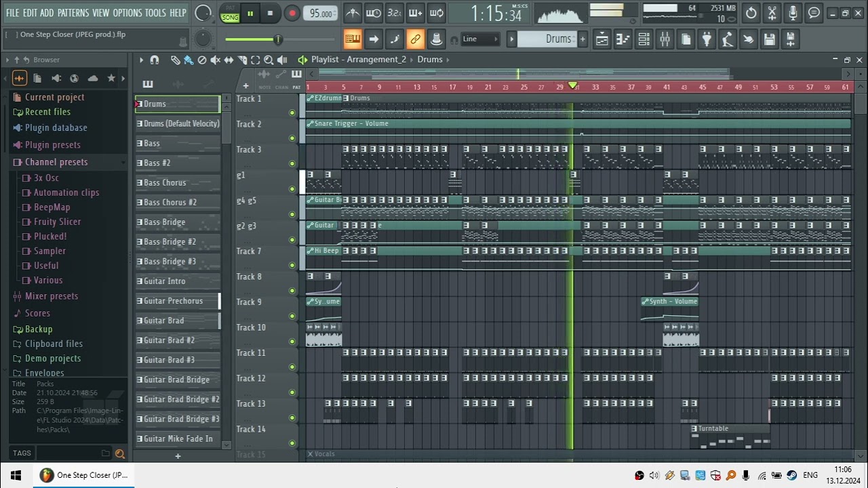Toggle wait for input before playing
Screen dimensions: 868x488
[374, 13]
